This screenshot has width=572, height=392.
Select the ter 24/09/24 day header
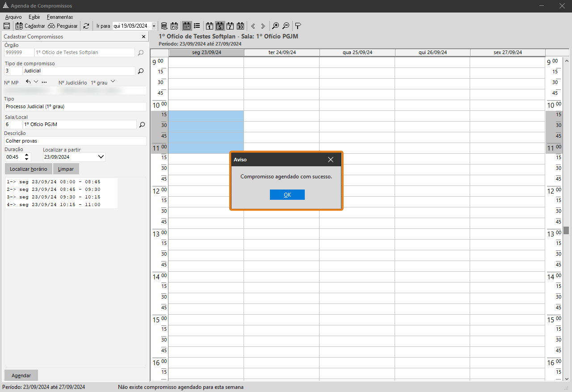click(282, 52)
